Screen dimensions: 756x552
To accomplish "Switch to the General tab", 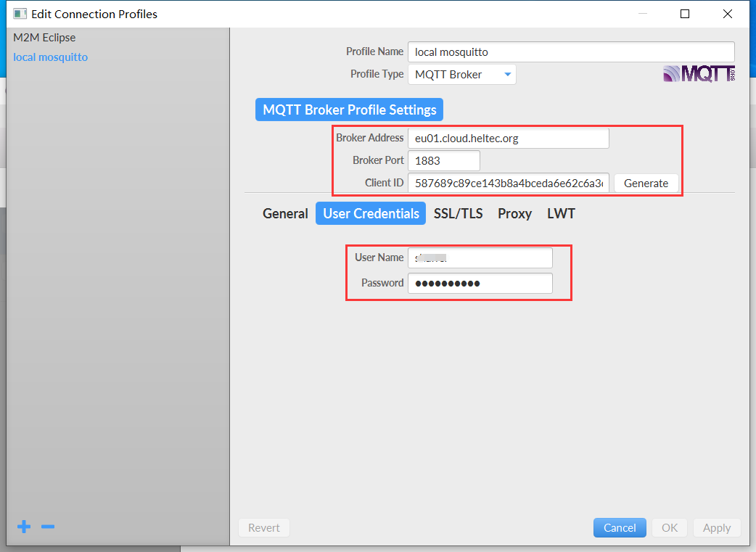I will 285,213.
